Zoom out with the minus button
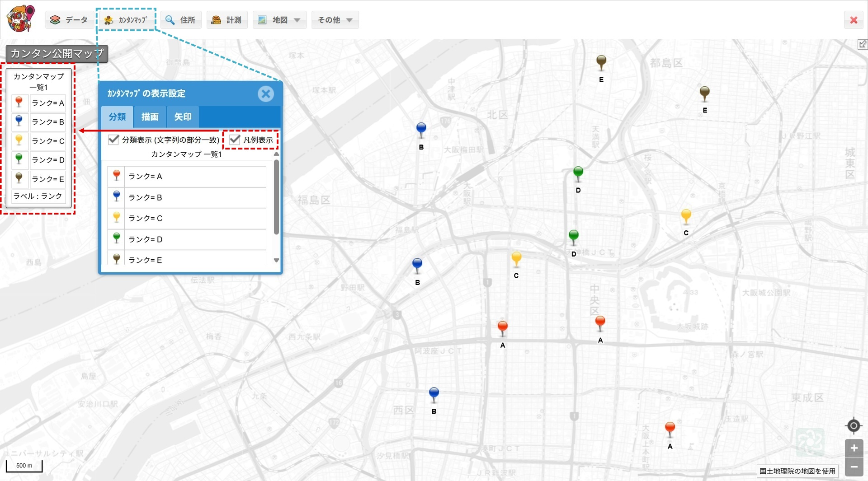The image size is (868, 481). [x=854, y=467]
